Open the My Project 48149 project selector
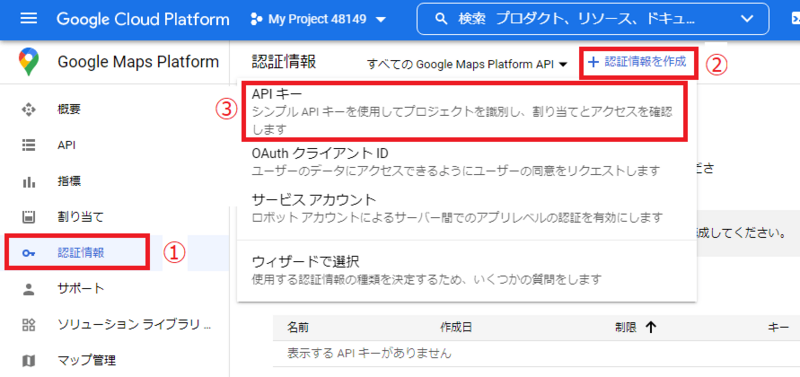This screenshot has height=377, width=800. pos(318,20)
